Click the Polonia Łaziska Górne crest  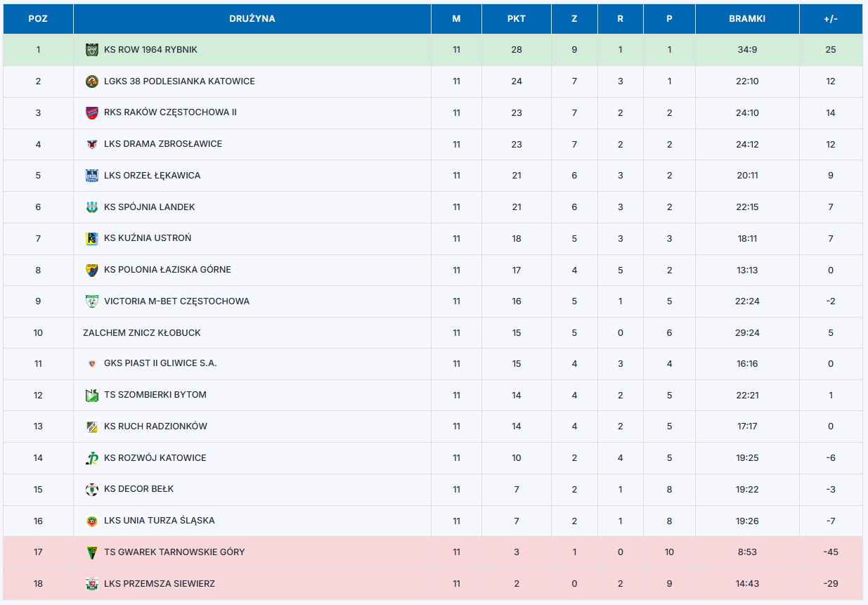91,270
